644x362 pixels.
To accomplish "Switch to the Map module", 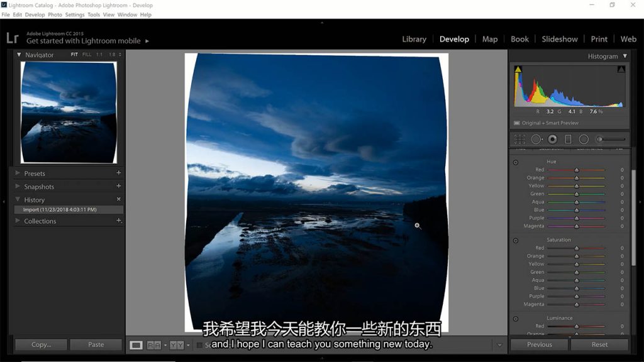I will (489, 40).
